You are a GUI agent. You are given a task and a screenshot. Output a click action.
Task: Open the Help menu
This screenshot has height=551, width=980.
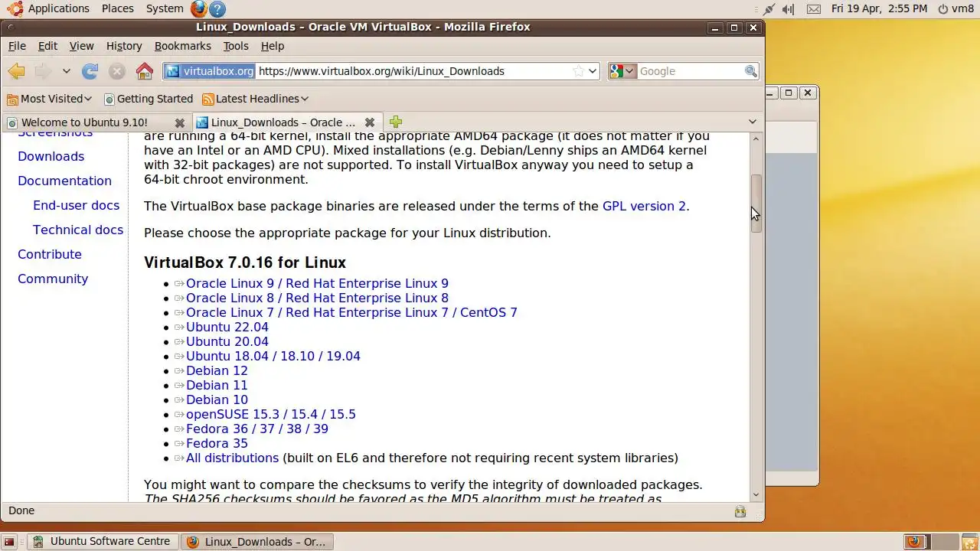[x=273, y=46]
